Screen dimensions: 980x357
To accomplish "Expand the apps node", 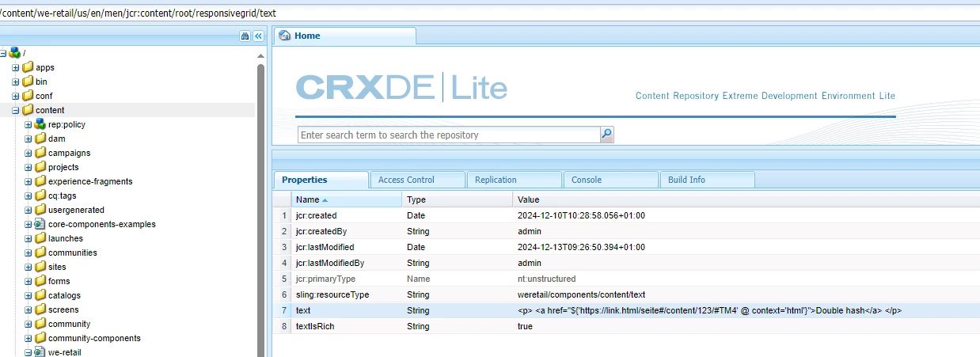I will pos(16,67).
